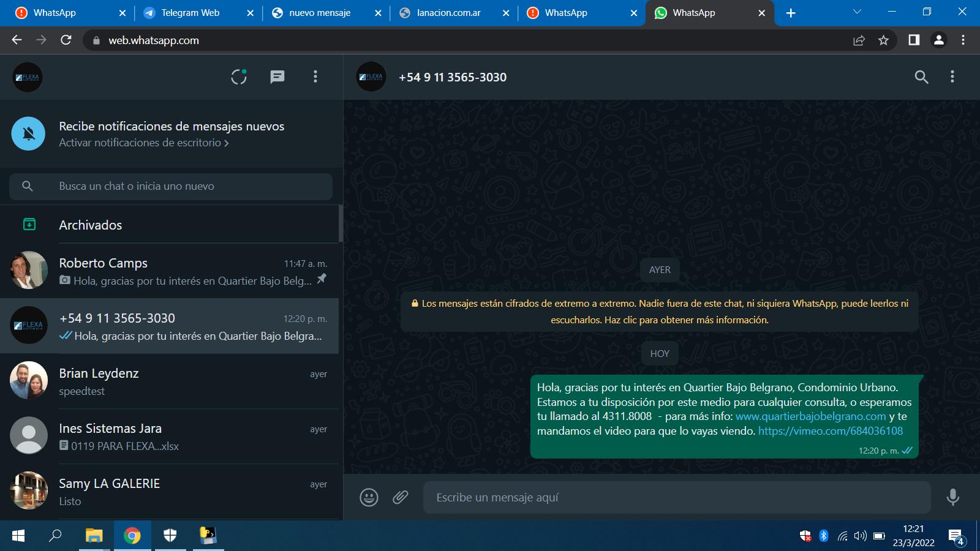980x551 pixels.
Task: Go forward in browser history
Action: (x=41, y=40)
